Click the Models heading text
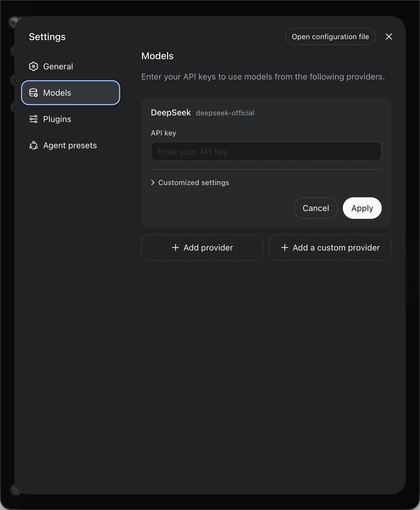Screen dimensions: 420x510 click(x=157, y=56)
